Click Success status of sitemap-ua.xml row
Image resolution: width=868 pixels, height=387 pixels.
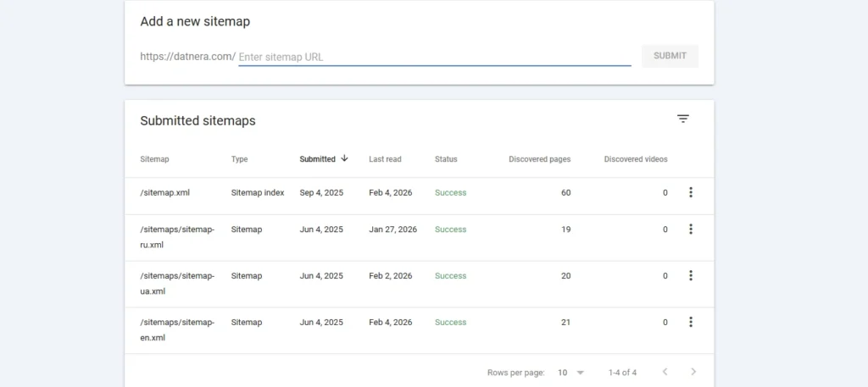[450, 276]
